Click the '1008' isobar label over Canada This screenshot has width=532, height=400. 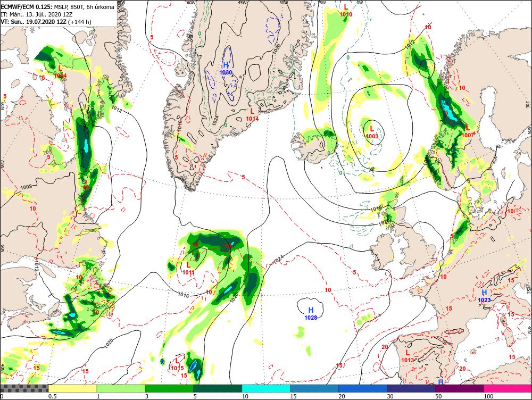tap(26, 187)
